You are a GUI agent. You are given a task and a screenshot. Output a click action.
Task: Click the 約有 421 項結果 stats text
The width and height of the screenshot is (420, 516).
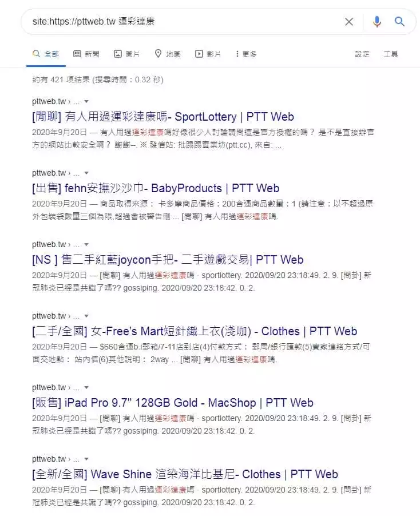pyautogui.click(x=98, y=80)
